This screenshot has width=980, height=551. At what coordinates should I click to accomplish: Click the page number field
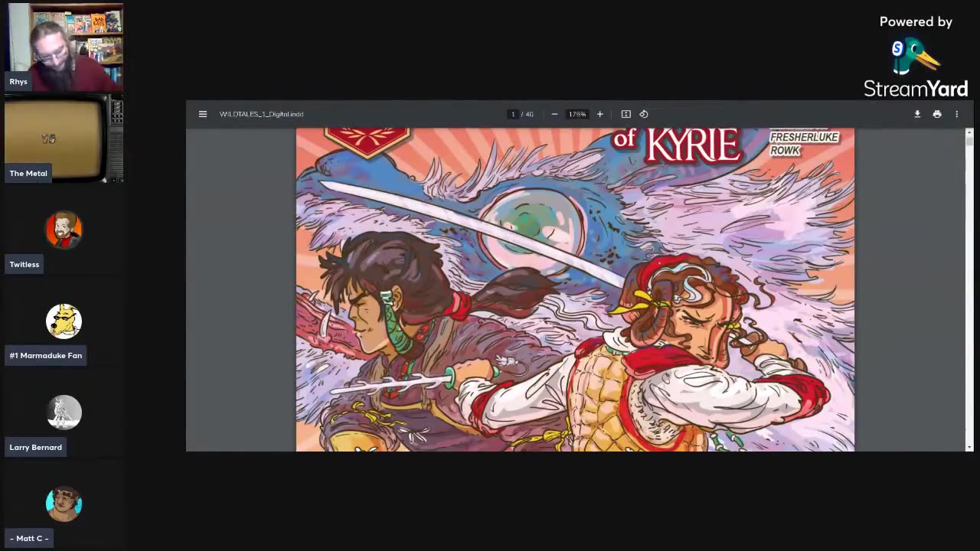(x=513, y=114)
